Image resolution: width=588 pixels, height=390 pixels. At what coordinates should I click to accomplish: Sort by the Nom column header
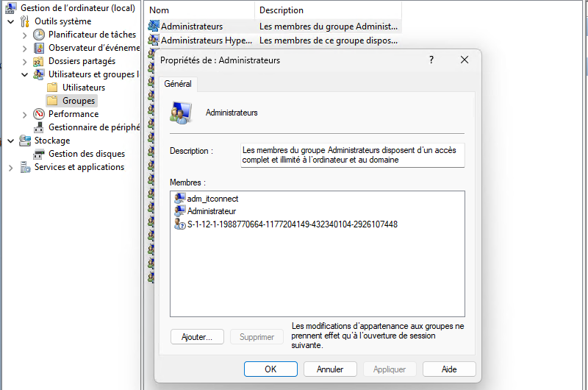(x=199, y=10)
